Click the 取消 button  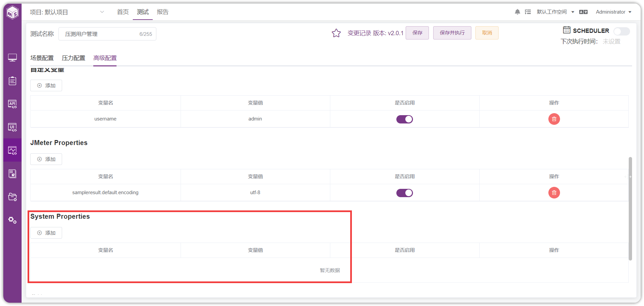487,33
